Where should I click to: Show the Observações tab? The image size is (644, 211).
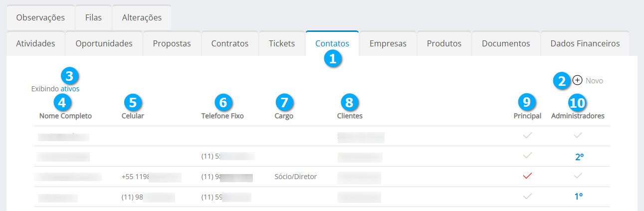[40, 17]
